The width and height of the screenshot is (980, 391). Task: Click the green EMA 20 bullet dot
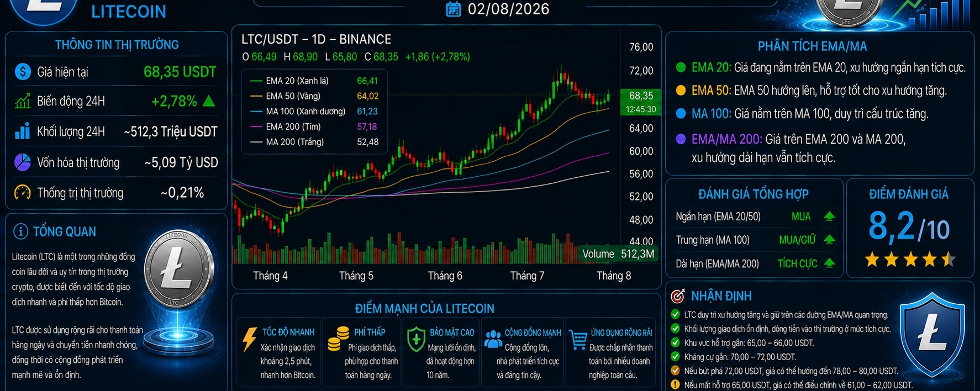[681, 67]
